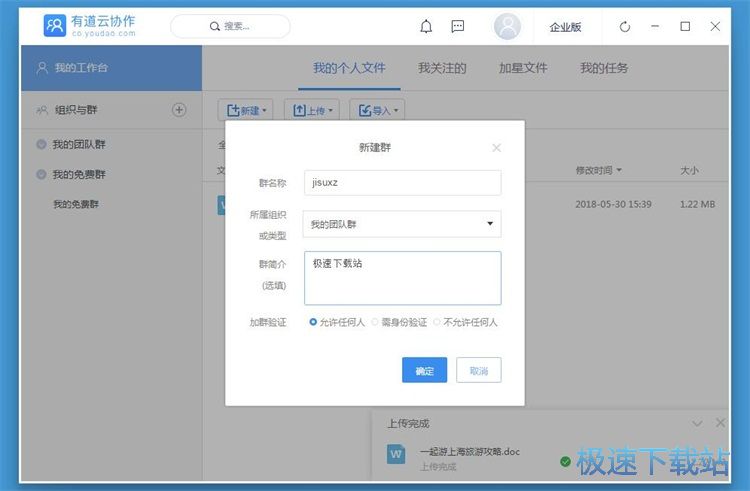Open 组织与群 section in sidebar
This screenshot has height=491, width=750.
click(76, 109)
